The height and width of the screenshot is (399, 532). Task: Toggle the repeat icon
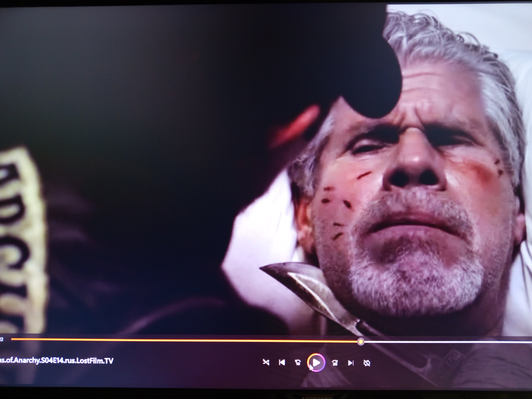367,363
